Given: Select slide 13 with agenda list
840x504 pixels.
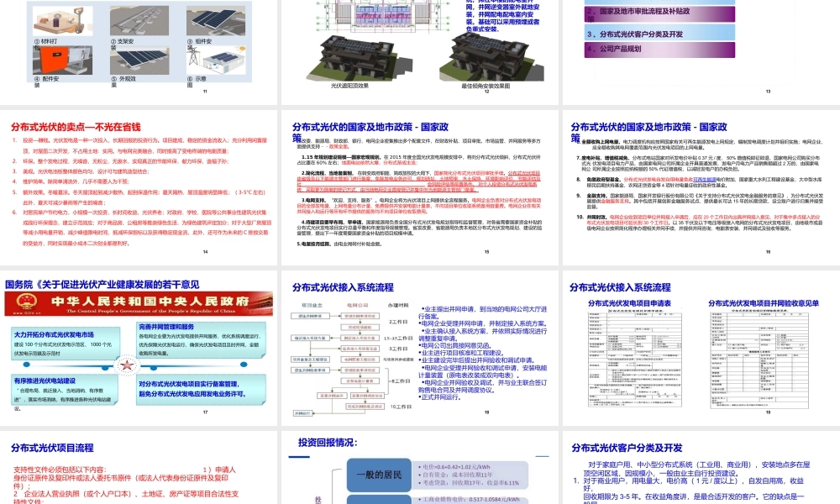Looking at the screenshot, I should coord(701,52).
